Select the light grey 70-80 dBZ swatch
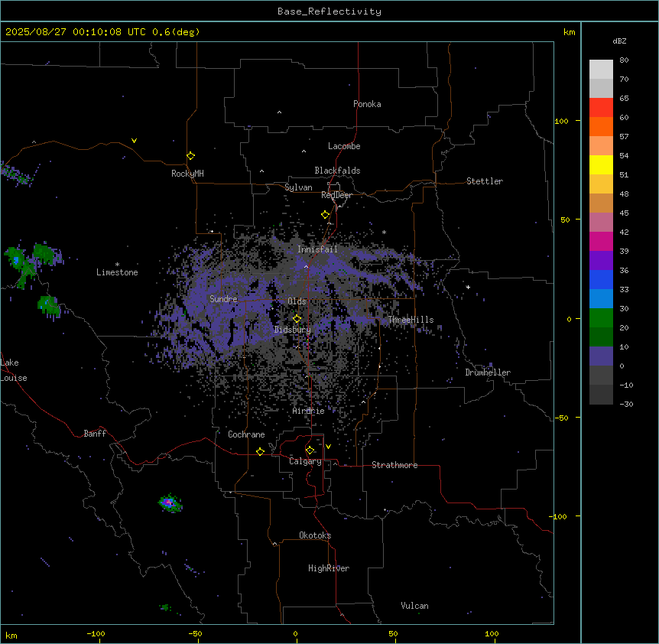Screen dimensions: 659x644 (601, 70)
